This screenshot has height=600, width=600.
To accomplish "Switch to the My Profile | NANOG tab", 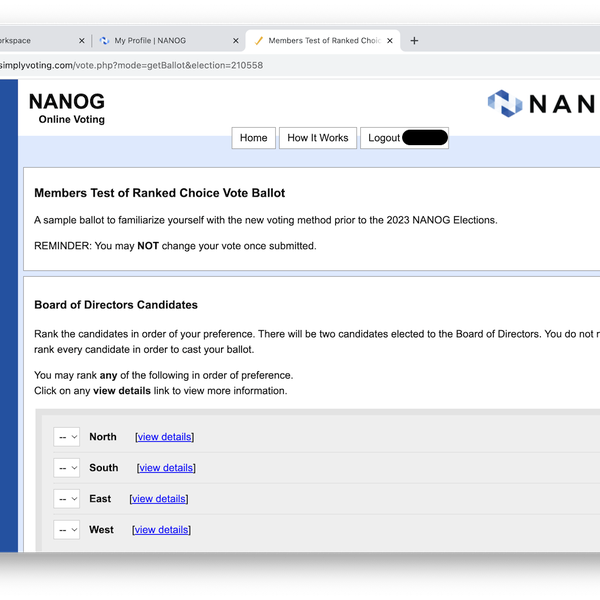I will click(x=168, y=41).
